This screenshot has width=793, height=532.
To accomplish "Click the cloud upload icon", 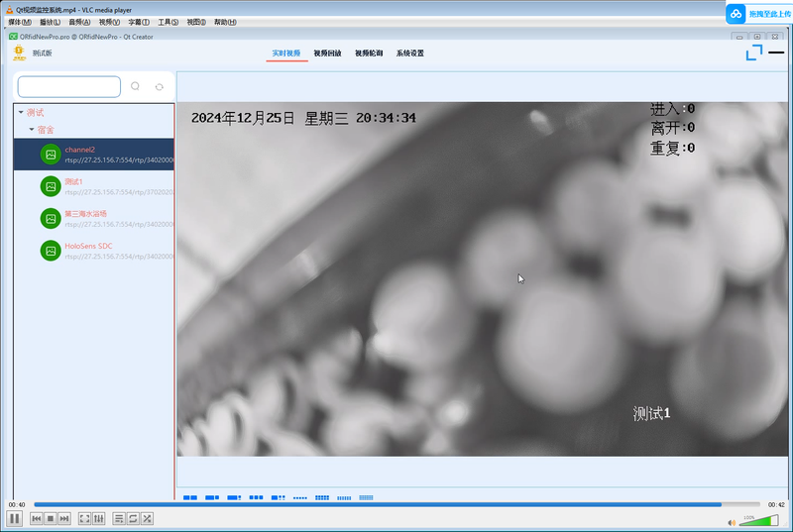I will click(x=736, y=14).
